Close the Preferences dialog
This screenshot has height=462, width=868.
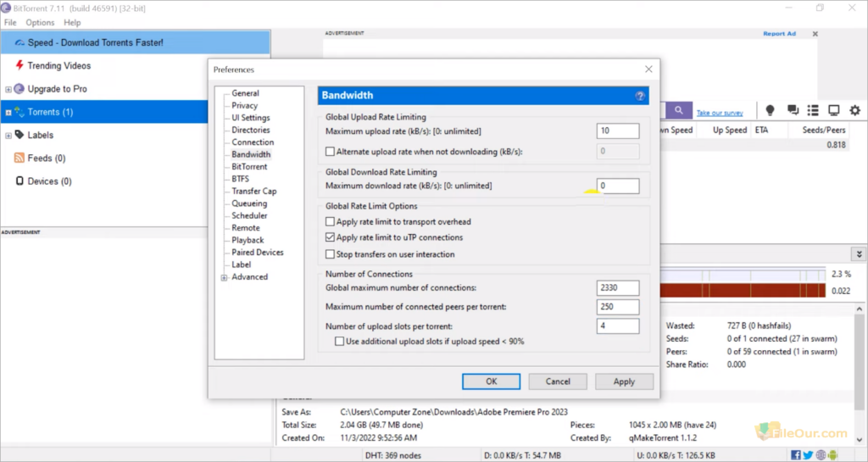click(648, 70)
